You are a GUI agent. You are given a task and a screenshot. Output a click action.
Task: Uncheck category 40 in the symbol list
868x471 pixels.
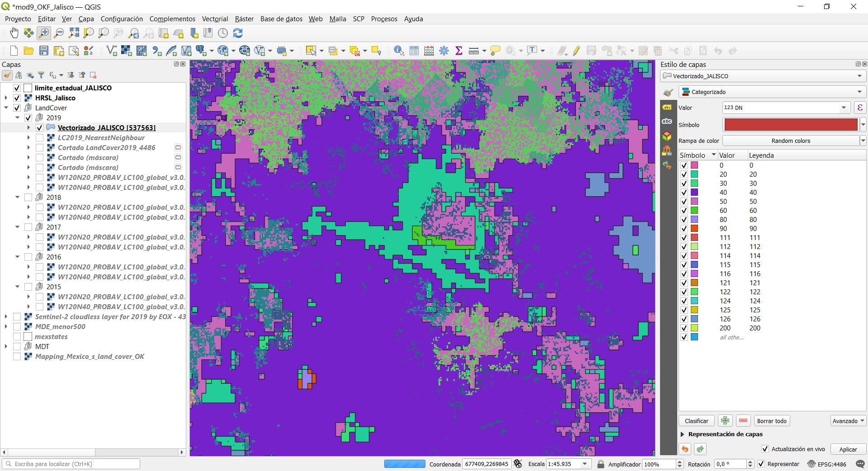click(x=684, y=192)
